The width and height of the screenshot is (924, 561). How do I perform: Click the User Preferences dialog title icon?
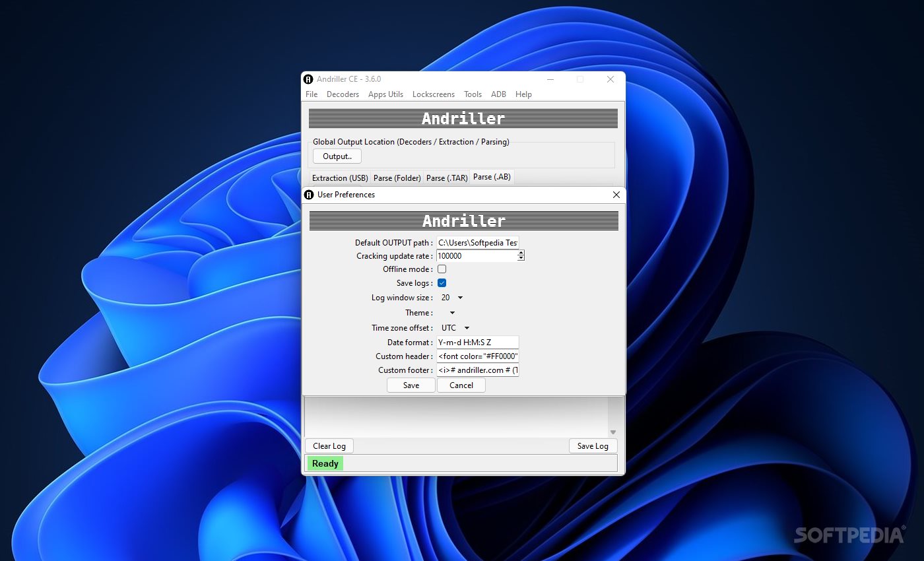click(308, 195)
